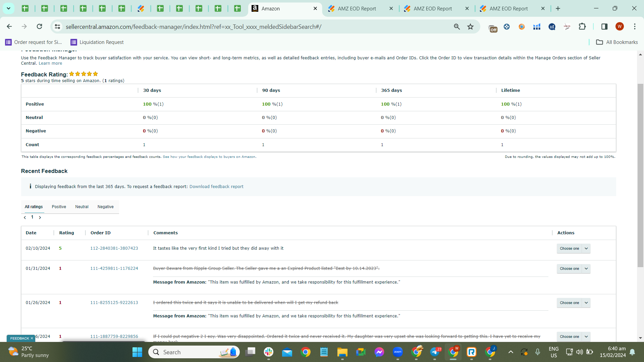Click the scrollbar down arrow
Image resolution: width=644 pixels, height=362 pixels.
pyautogui.click(x=640, y=338)
